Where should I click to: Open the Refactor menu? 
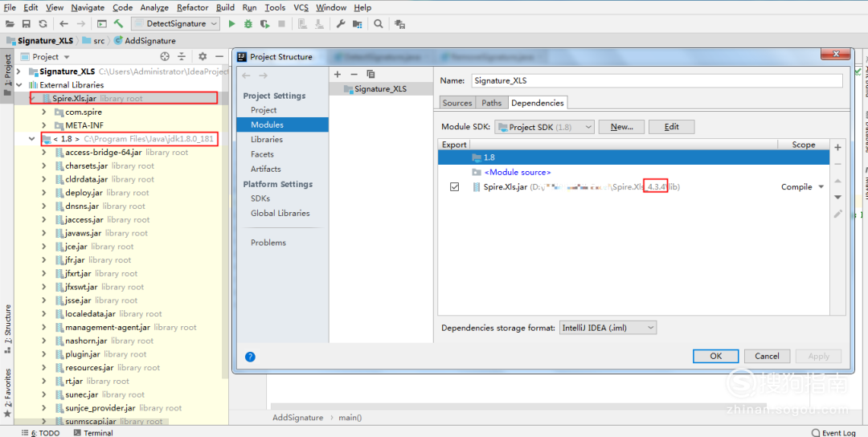tap(193, 7)
